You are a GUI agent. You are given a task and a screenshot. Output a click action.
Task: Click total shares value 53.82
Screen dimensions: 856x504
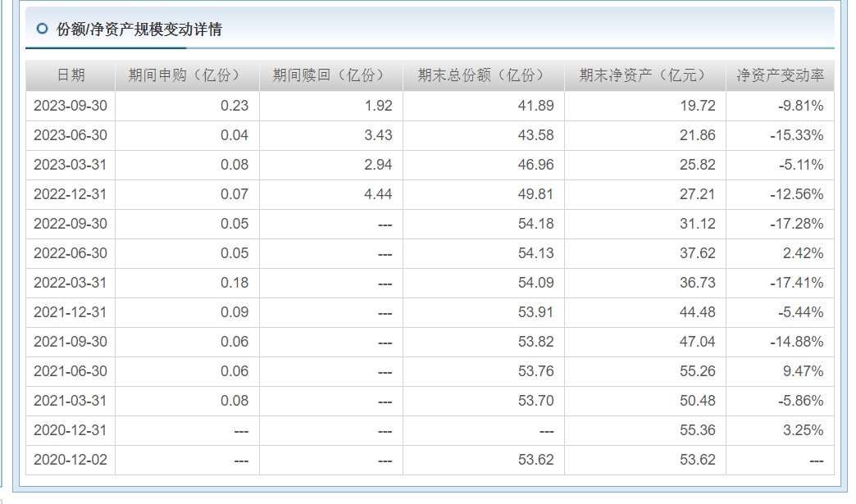pos(536,342)
